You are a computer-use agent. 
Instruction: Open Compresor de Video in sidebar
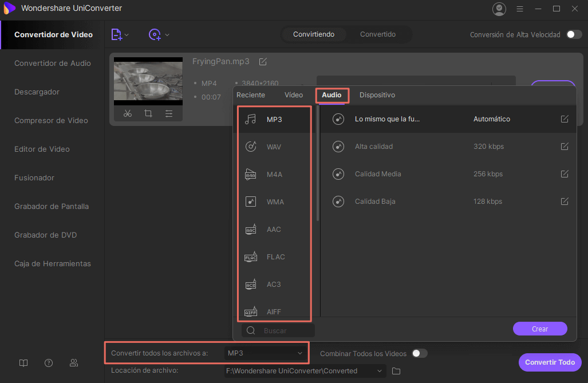(51, 120)
